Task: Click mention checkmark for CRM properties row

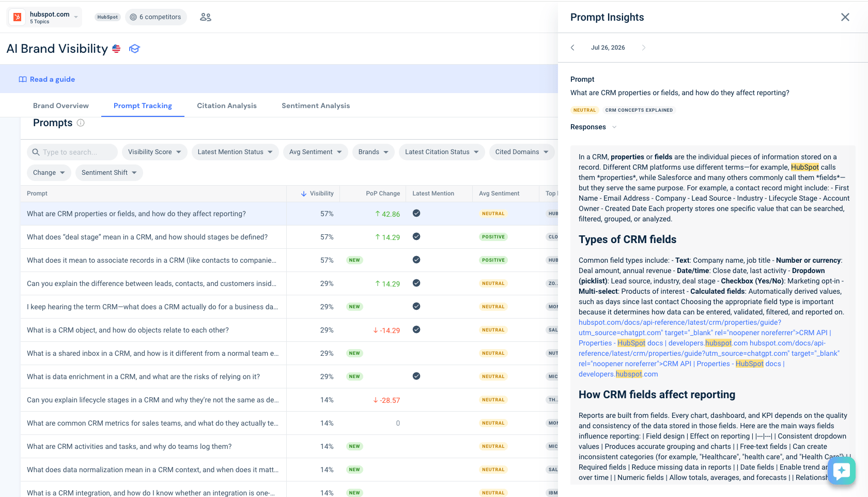Action: 416,213
